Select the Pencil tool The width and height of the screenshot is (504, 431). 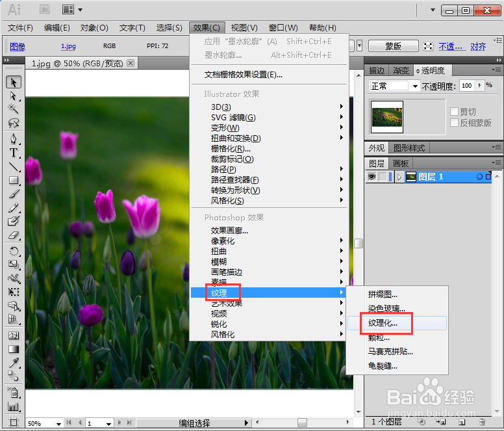pyautogui.click(x=14, y=208)
